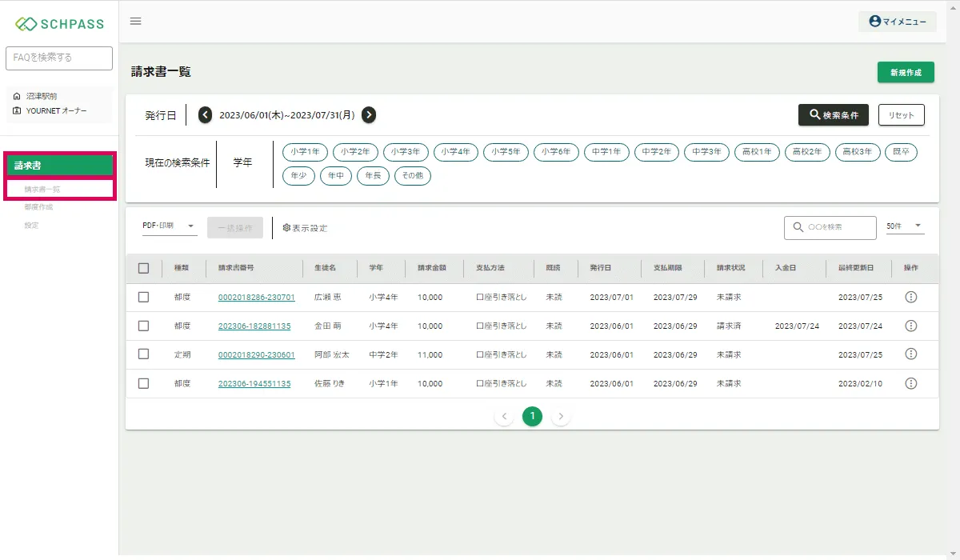Toggle the 小学4年 grade filter chip

pyautogui.click(x=456, y=152)
